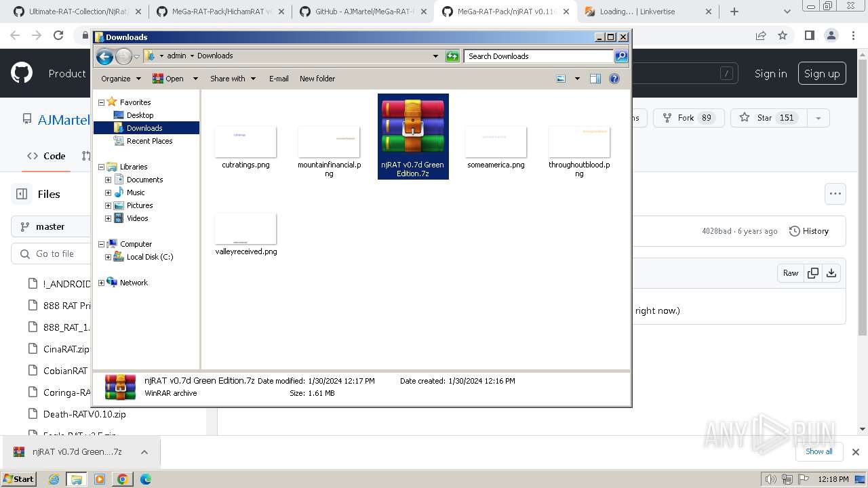Screen dimensions: 868x488
Task: Switch to Linkvertise Loading tab
Action: pos(648,12)
